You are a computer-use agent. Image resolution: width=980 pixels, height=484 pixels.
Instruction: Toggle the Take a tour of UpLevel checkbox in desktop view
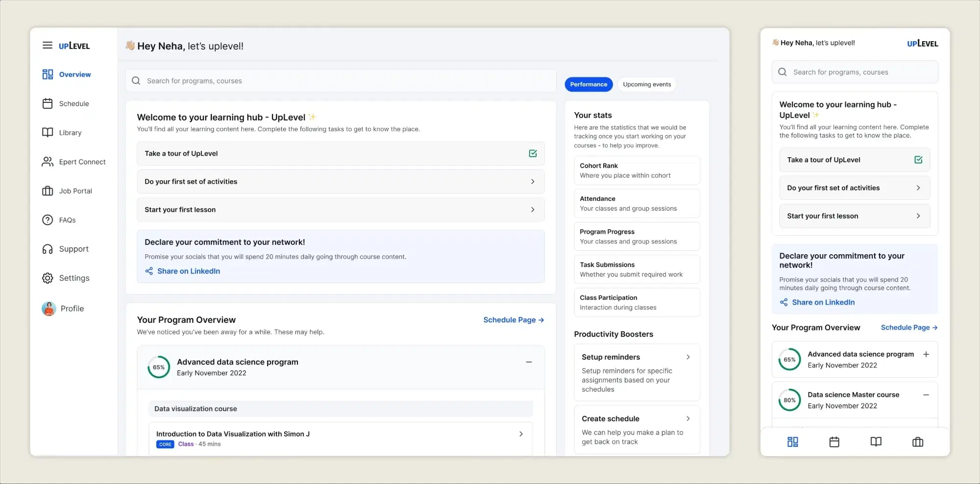click(533, 153)
